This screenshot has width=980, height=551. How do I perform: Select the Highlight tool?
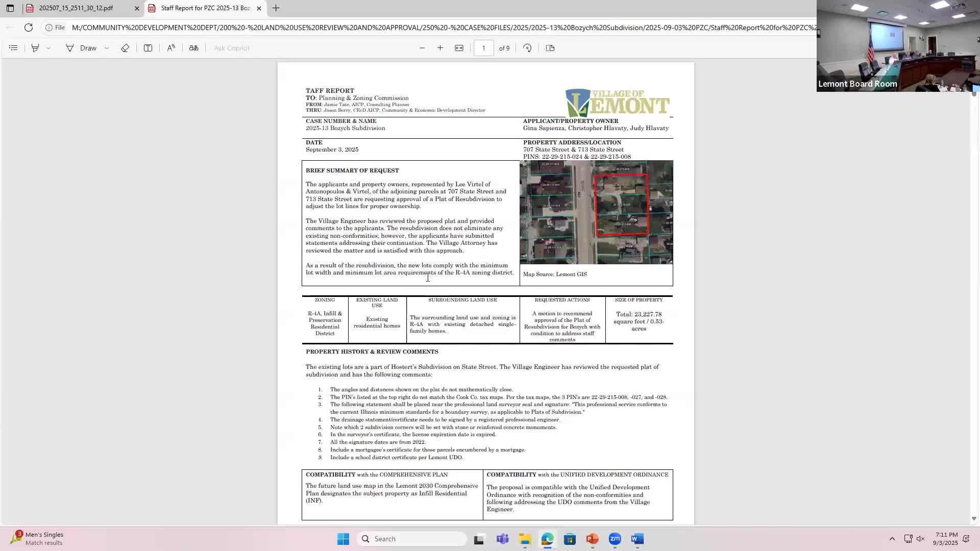pyautogui.click(x=35, y=48)
